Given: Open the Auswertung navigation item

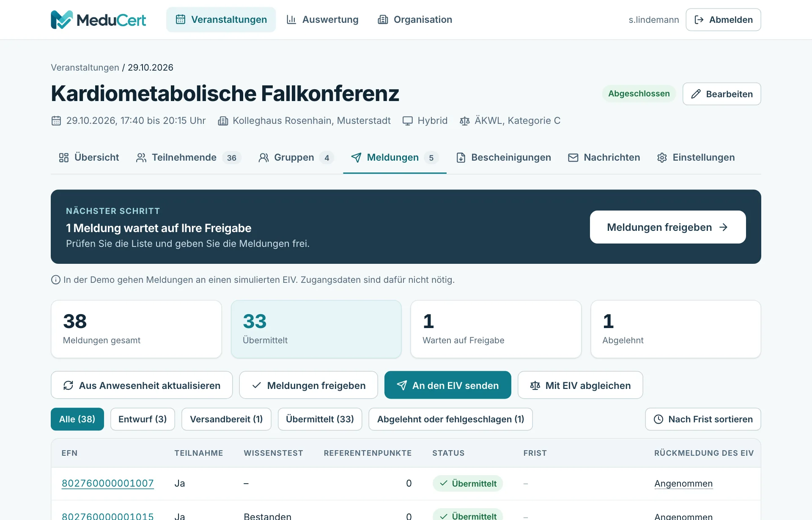Looking at the screenshot, I should point(322,19).
